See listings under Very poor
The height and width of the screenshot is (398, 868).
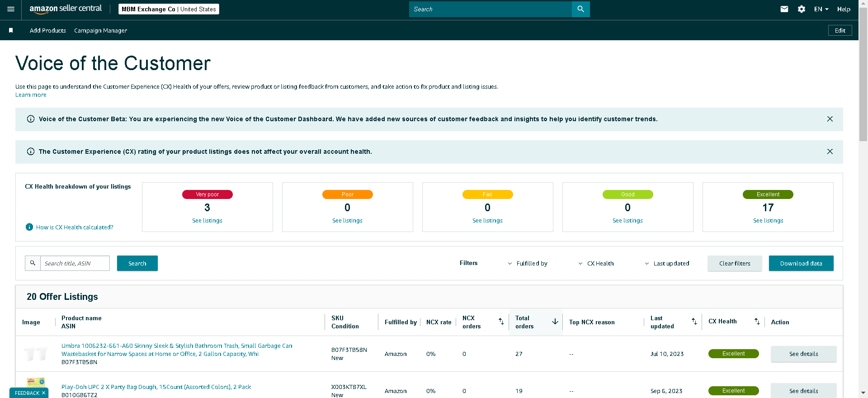point(207,220)
